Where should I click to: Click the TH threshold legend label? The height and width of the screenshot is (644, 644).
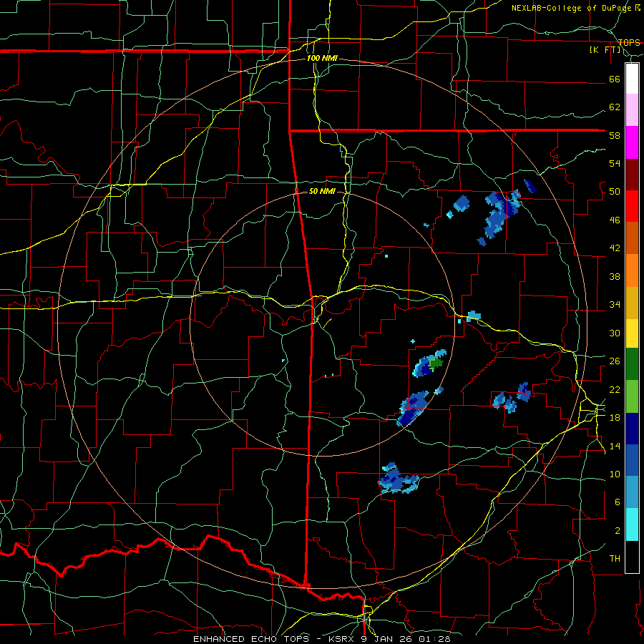[615, 559]
